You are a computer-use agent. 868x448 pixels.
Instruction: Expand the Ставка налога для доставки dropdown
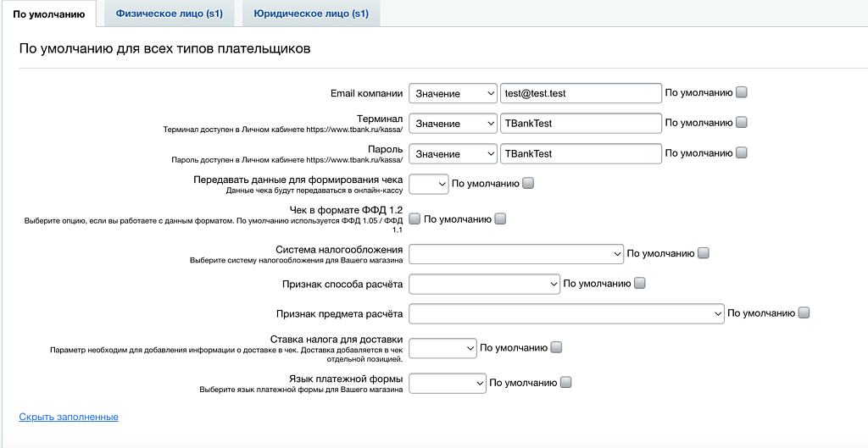[x=443, y=347]
